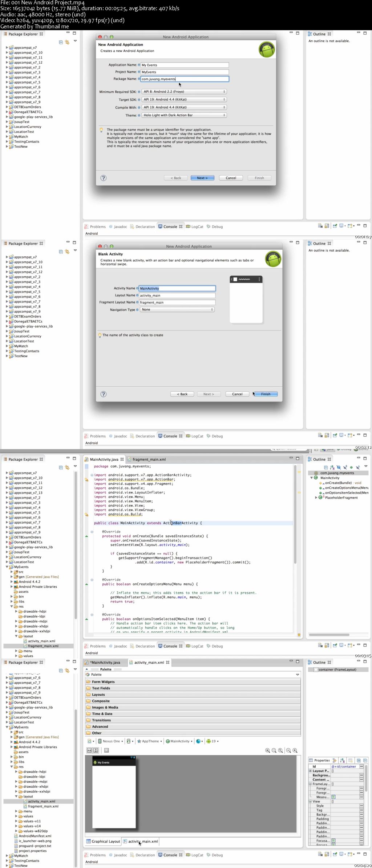Click Hide Local Types icon in Outline toolbar
372x868 pixels.
pos(358,467)
